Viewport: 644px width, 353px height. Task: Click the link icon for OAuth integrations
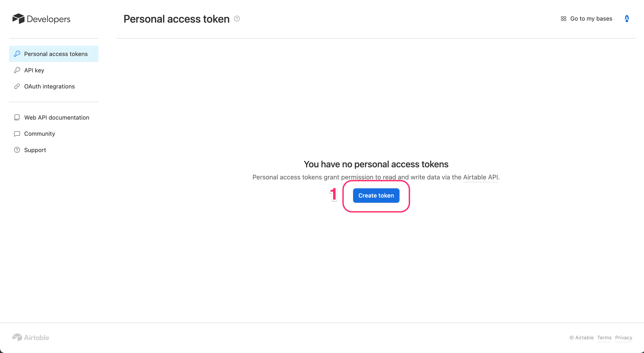pos(17,86)
